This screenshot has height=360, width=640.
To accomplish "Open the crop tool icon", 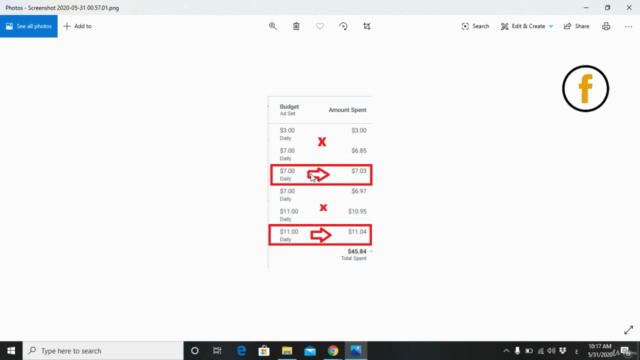I will coord(367,26).
